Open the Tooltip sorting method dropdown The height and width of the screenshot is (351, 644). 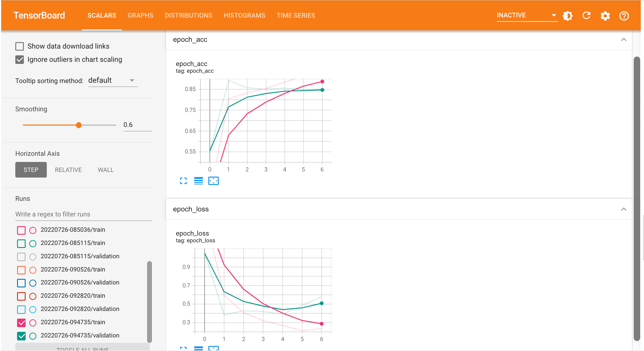[x=113, y=80]
